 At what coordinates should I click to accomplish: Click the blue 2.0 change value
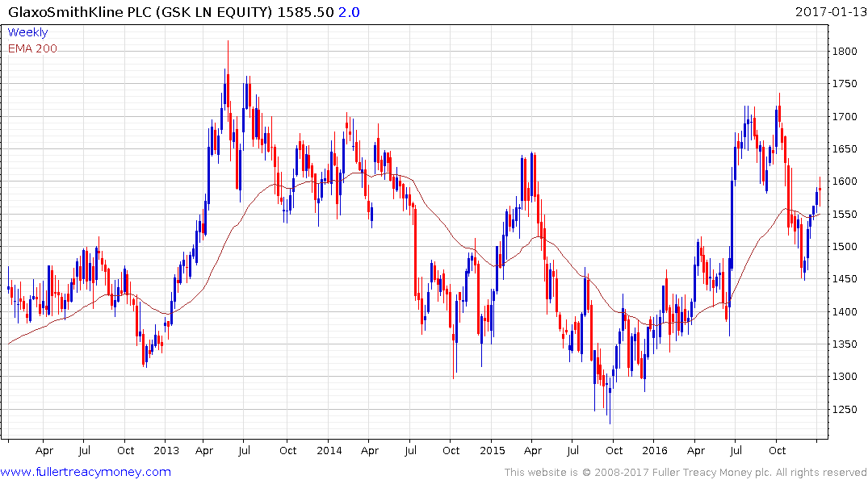[349, 11]
